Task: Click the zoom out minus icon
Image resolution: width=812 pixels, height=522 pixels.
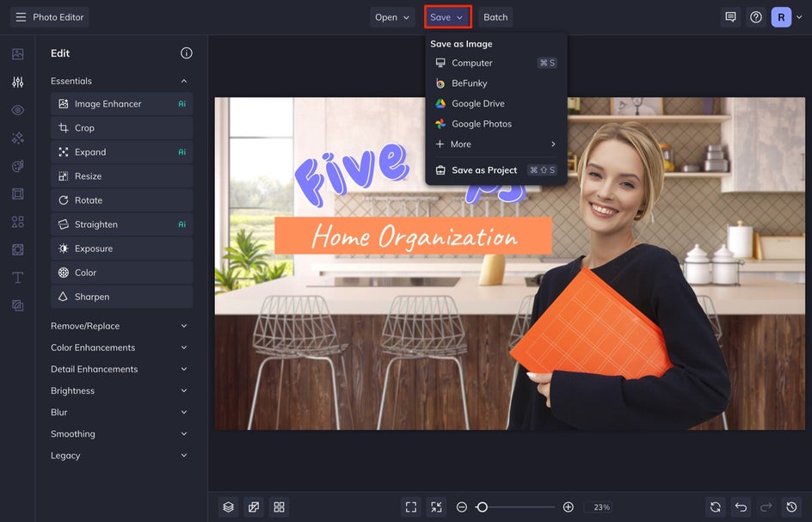Action: click(x=462, y=507)
